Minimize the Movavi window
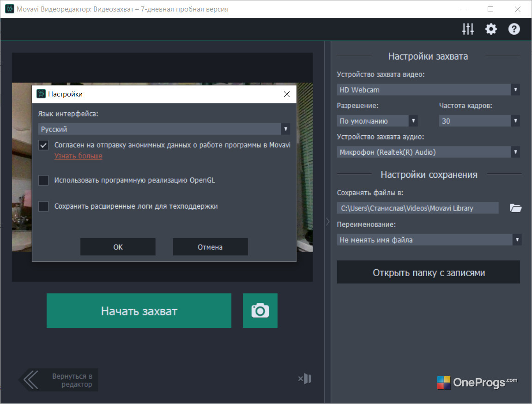 (464, 9)
